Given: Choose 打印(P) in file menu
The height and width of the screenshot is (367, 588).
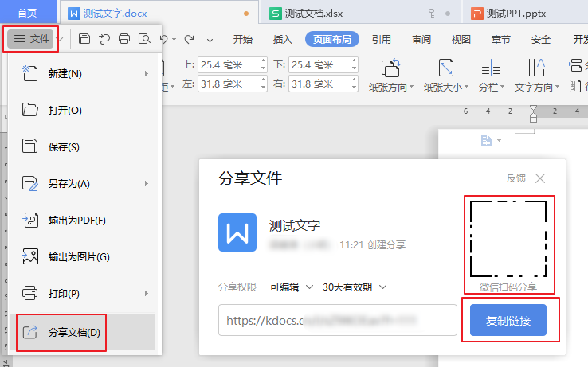Looking at the screenshot, I should coord(83,293).
